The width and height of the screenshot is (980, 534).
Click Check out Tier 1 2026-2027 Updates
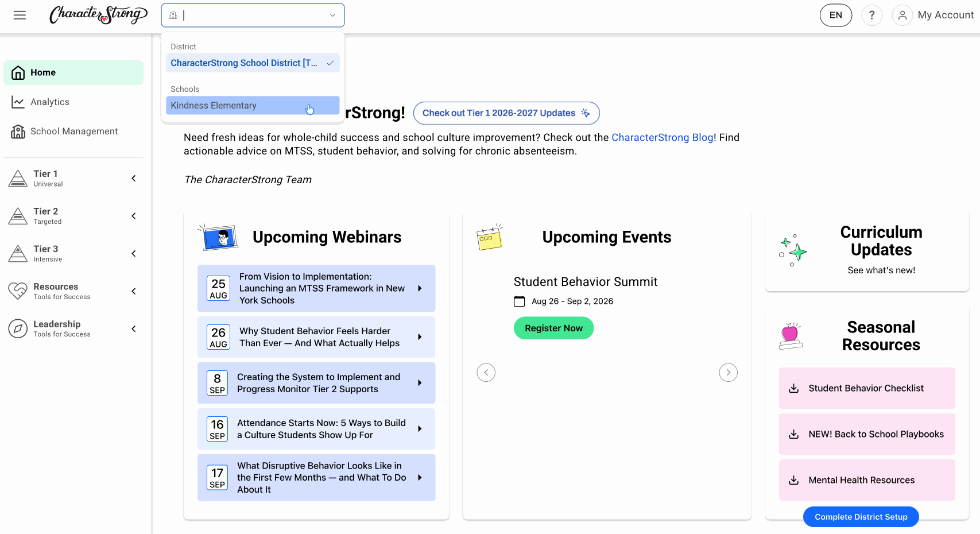tap(506, 113)
